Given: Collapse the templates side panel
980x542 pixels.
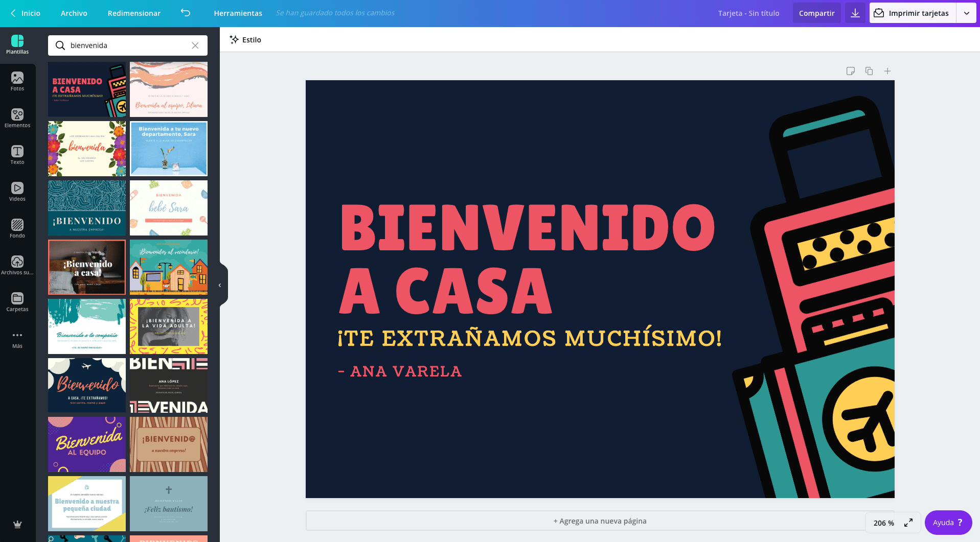Looking at the screenshot, I should pyautogui.click(x=220, y=285).
